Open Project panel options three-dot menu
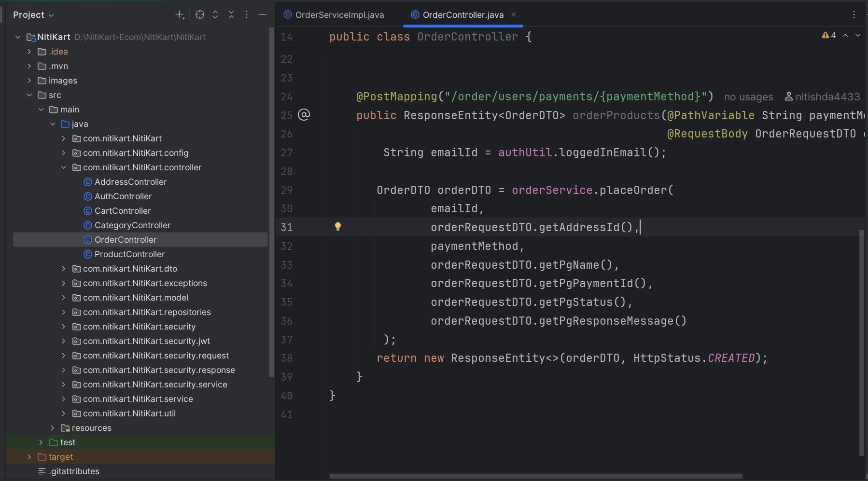The image size is (868, 481). pyautogui.click(x=247, y=15)
